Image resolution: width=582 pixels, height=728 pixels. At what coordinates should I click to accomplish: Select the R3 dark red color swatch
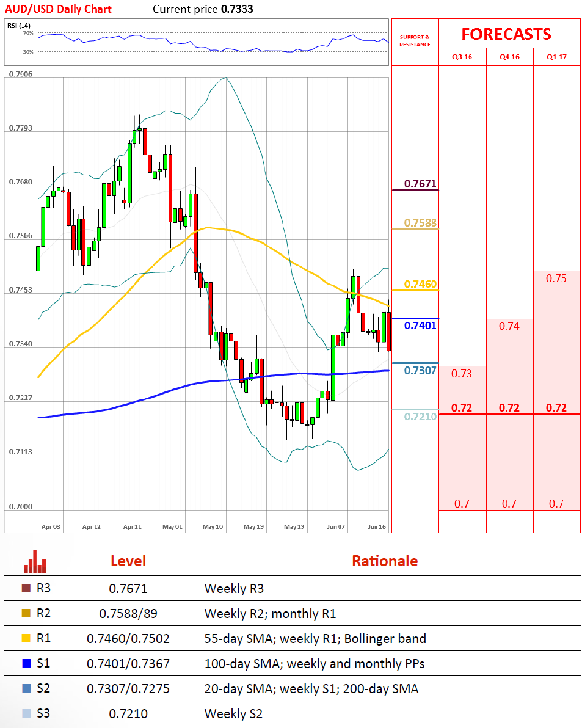point(26,588)
